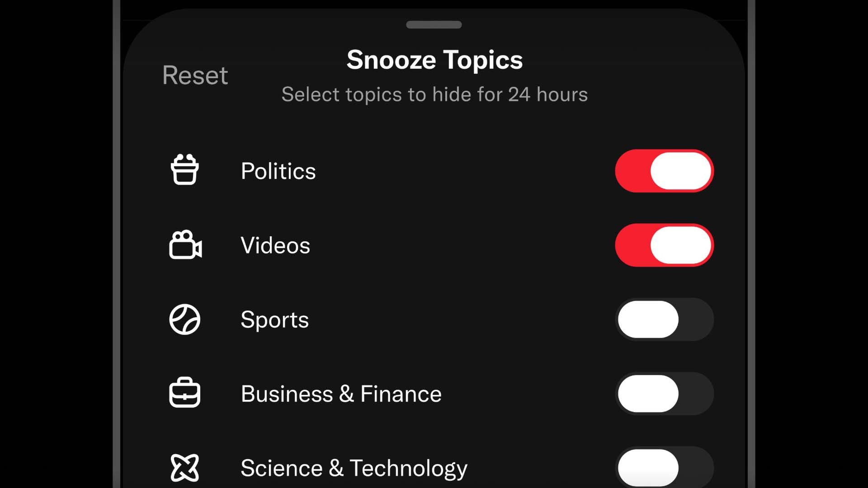Turn off the Politics snooze toggle

click(664, 171)
